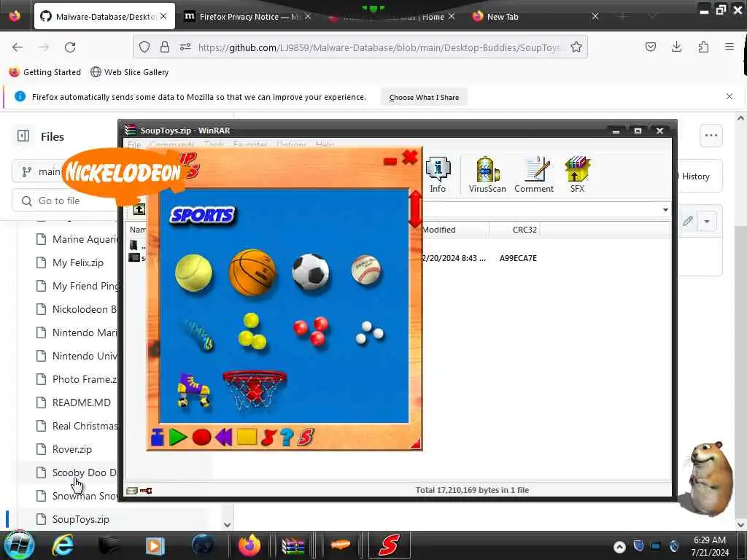The height and width of the screenshot is (560, 747).
Task: Open Firefox downloads panel
Action: click(x=676, y=47)
